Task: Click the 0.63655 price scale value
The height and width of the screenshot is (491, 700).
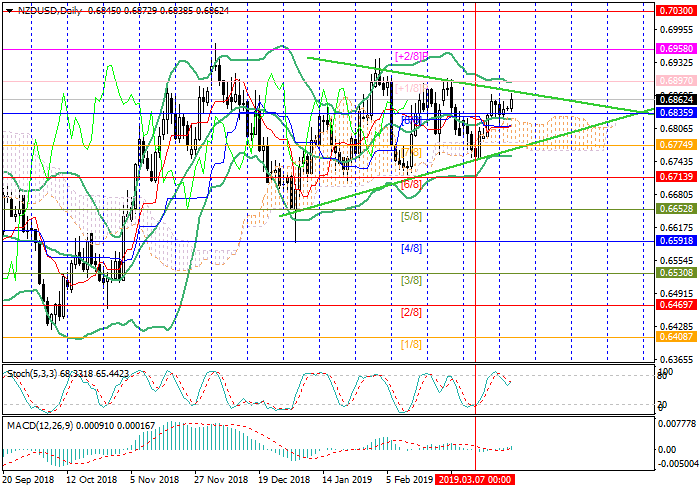Action: pyautogui.click(x=676, y=359)
